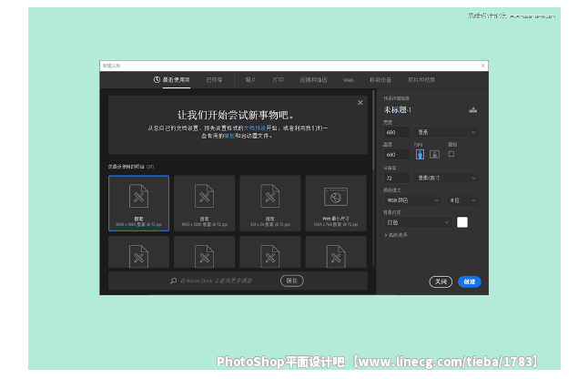Open the art and illustration (图稿和插图) tab
This screenshot has width=588, height=379.
tap(313, 80)
